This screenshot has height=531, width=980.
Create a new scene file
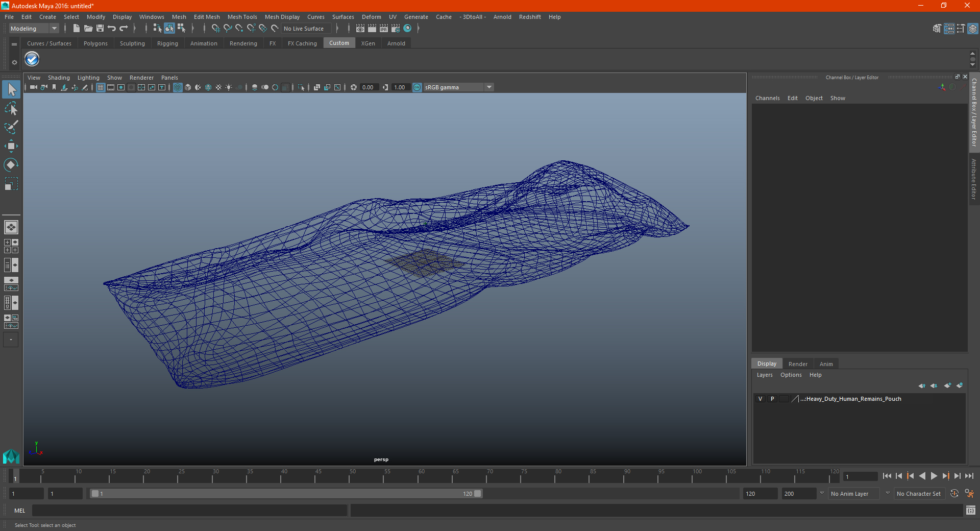77,29
